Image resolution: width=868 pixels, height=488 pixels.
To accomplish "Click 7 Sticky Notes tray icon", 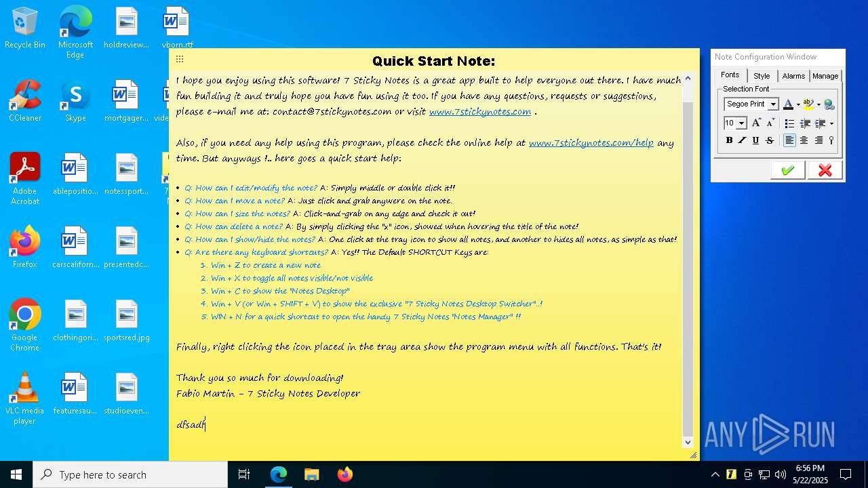I will pos(731,474).
